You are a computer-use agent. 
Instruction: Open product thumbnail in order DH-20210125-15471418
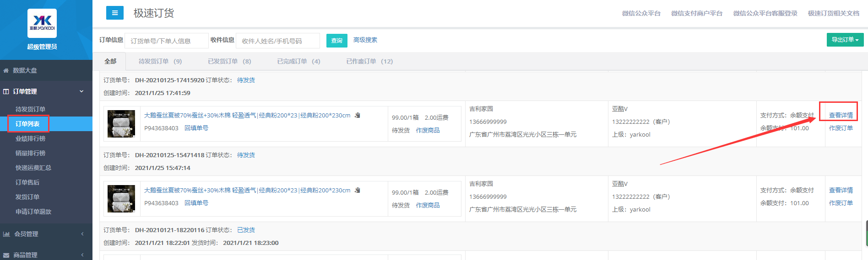click(x=121, y=199)
